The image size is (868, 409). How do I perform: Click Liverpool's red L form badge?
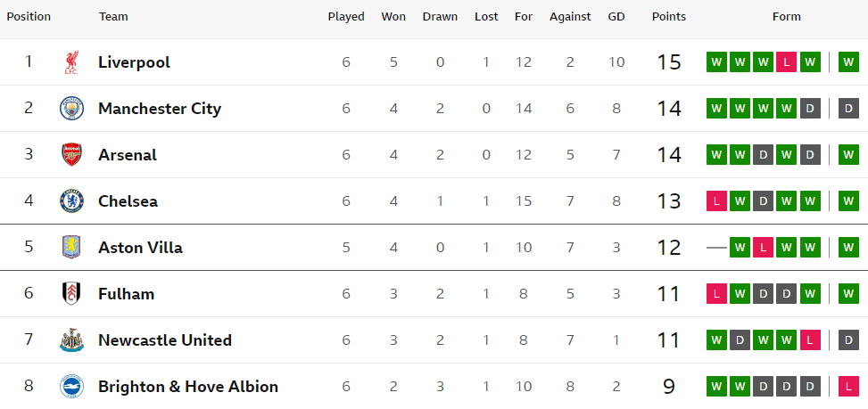(786, 61)
